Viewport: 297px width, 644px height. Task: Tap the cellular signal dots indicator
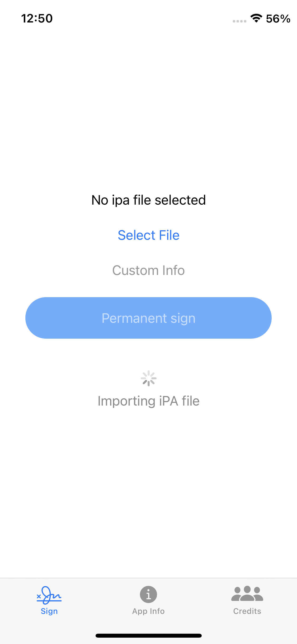click(239, 21)
